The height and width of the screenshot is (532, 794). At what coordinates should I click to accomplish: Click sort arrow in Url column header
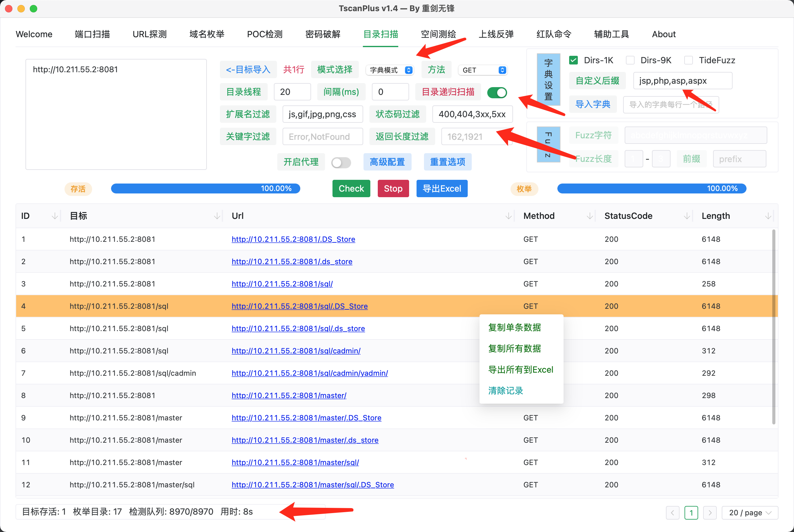tap(508, 216)
